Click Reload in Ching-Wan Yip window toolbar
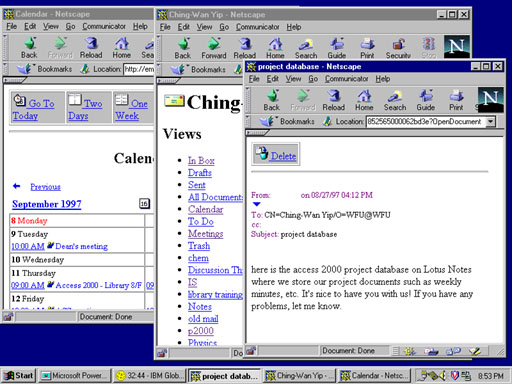 point(245,48)
